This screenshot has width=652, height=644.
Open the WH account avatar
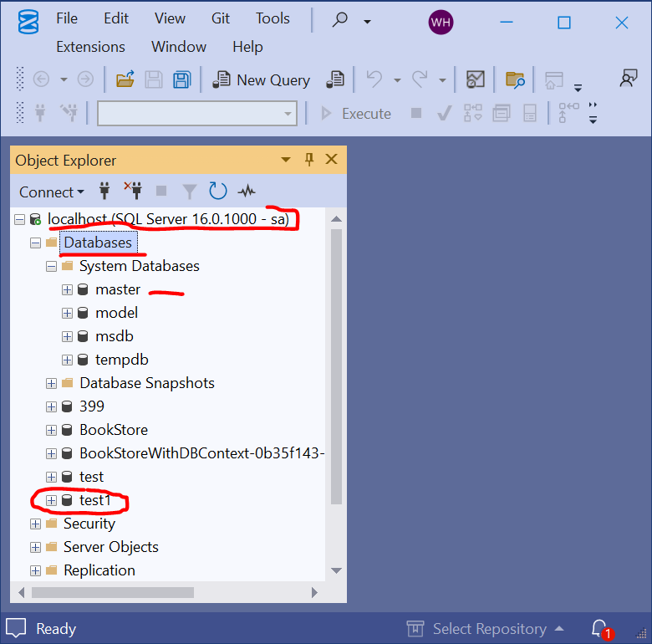coord(441,22)
